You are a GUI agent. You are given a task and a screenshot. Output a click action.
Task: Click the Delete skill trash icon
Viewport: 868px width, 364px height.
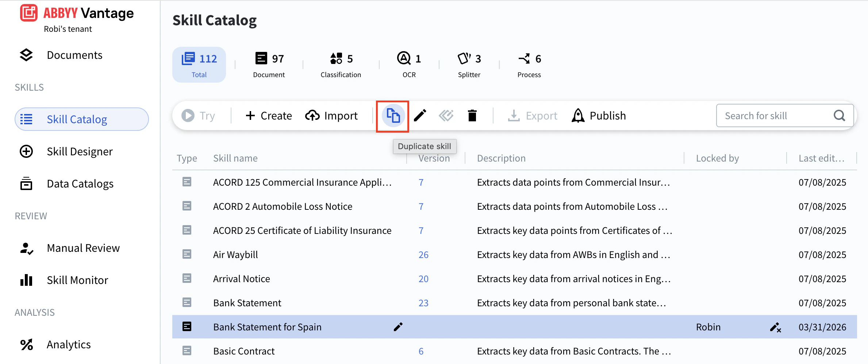[472, 115]
